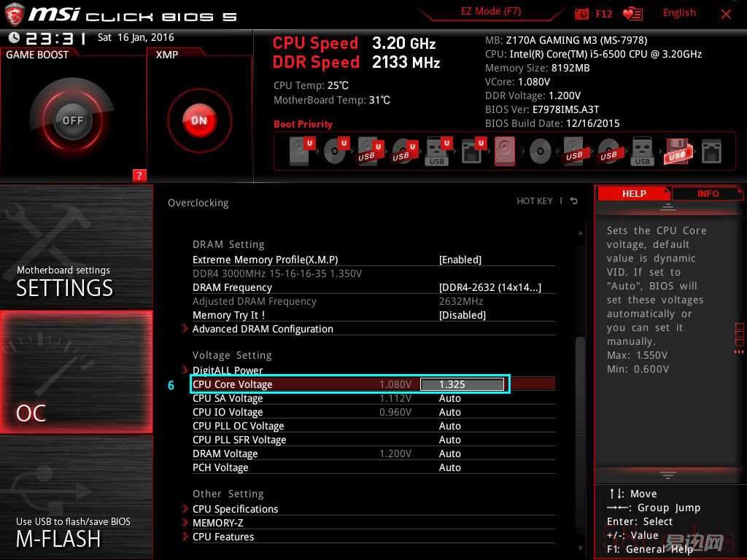
Task: Click the date Sat 16 Jan, 2016
Action: point(136,37)
